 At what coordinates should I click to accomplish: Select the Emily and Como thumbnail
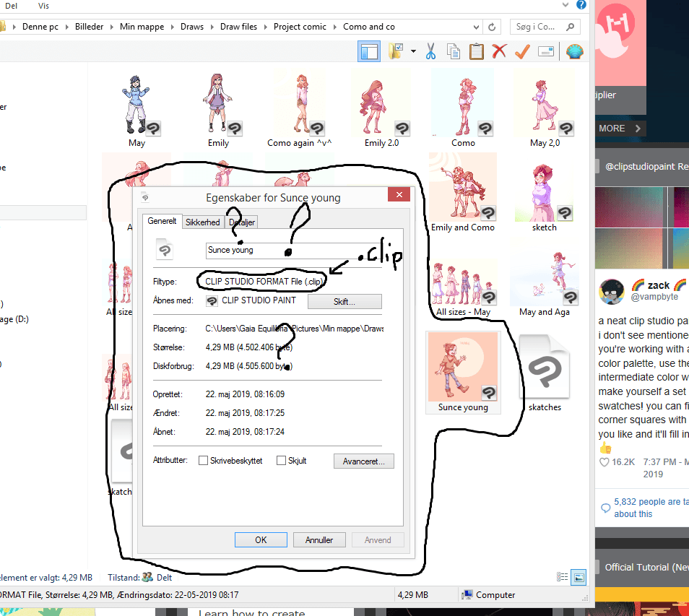pos(462,191)
